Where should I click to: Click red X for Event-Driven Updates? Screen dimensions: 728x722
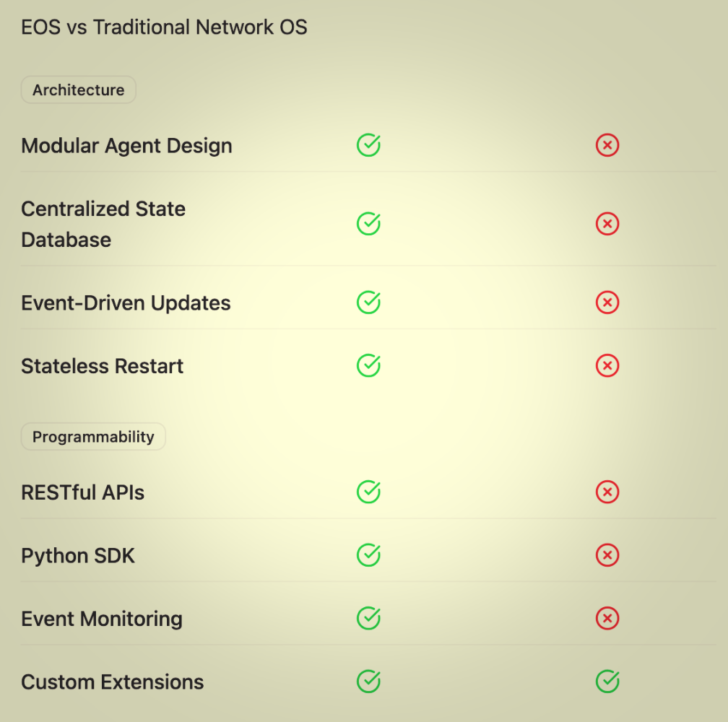click(x=607, y=303)
